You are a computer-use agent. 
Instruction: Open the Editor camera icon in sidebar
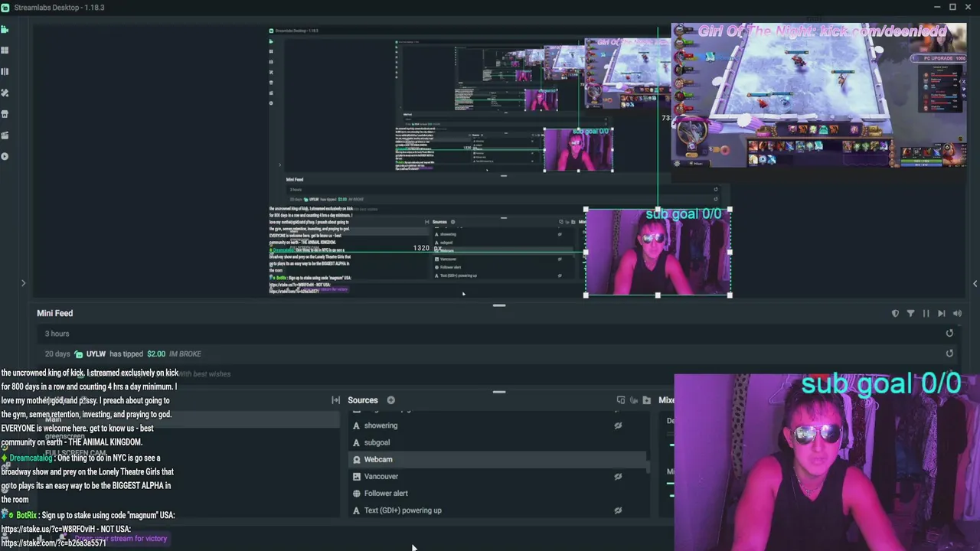pyautogui.click(x=5, y=30)
